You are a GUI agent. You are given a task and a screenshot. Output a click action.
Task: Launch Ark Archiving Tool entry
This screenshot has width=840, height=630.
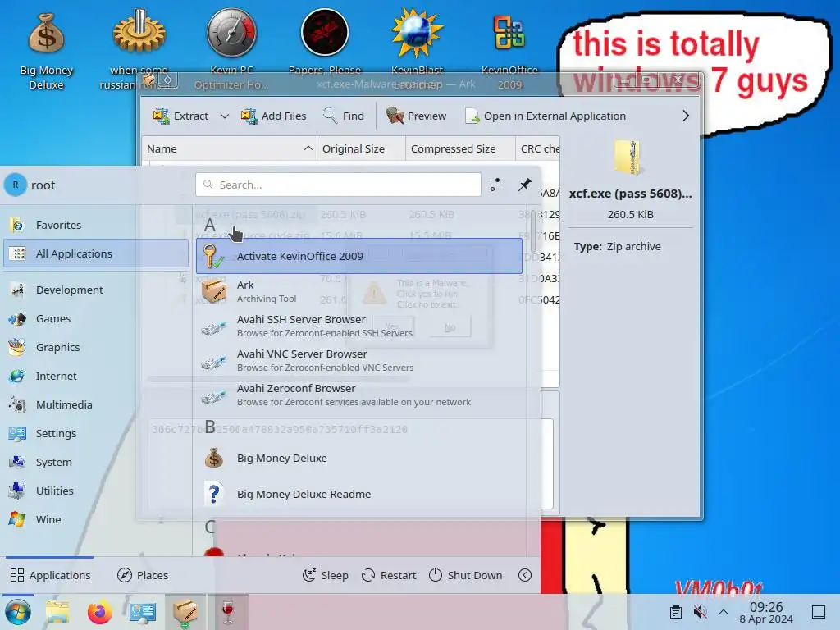pyautogui.click(x=359, y=291)
